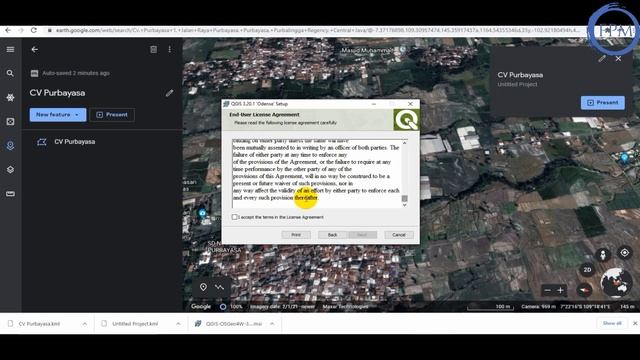
Task: Open Projects pin icon in sidebar
Action: pyautogui.click(x=10, y=145)
